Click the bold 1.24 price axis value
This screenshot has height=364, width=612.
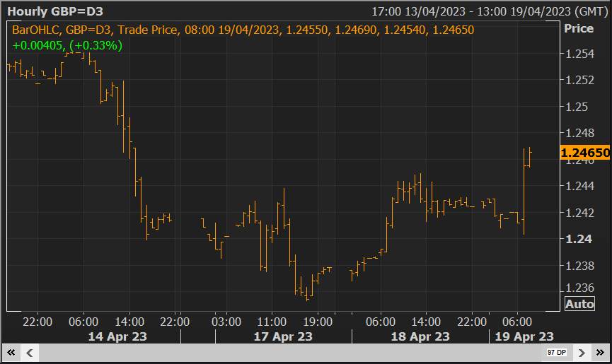pyautogui.click(x=579, y=239)
